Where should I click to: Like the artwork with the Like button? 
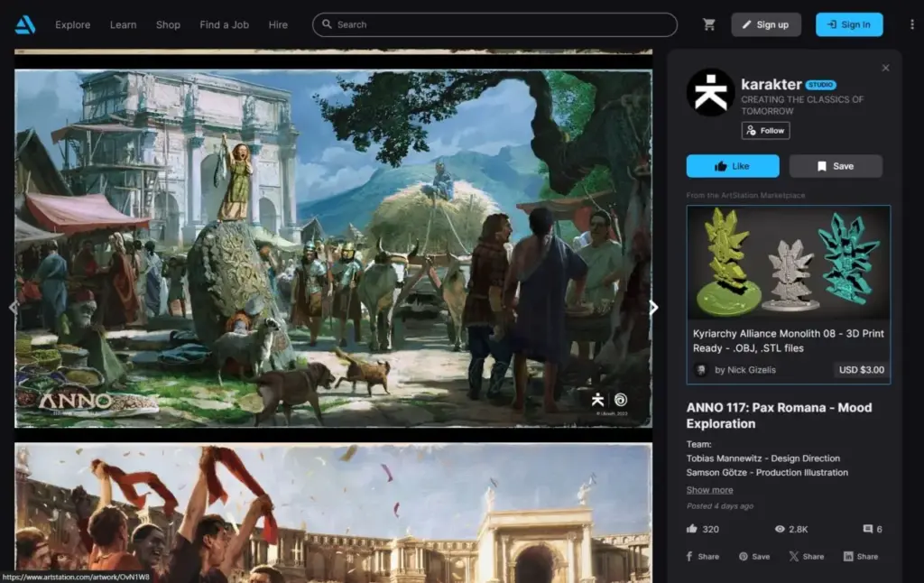[x=733, y=166]
